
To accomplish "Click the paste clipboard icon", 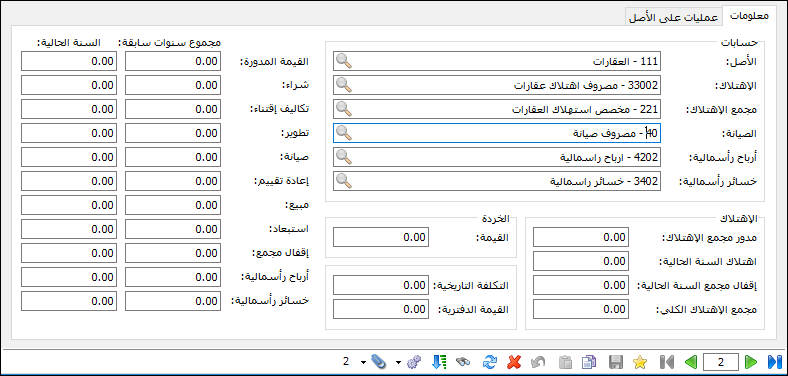I will pos(565,361).
